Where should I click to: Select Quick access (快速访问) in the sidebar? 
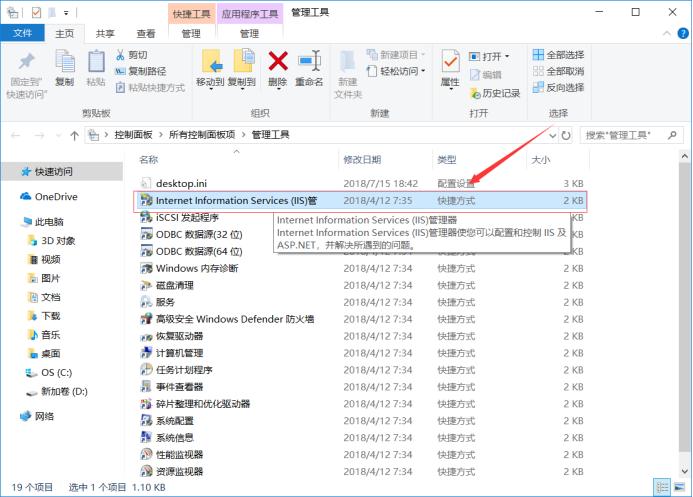point(62,171)
